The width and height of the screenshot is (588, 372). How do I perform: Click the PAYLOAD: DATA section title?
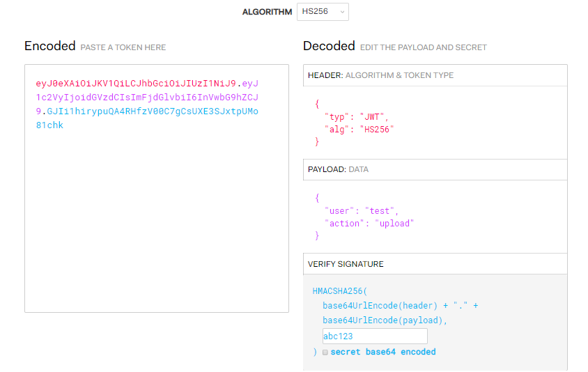[x=338, y=169]
